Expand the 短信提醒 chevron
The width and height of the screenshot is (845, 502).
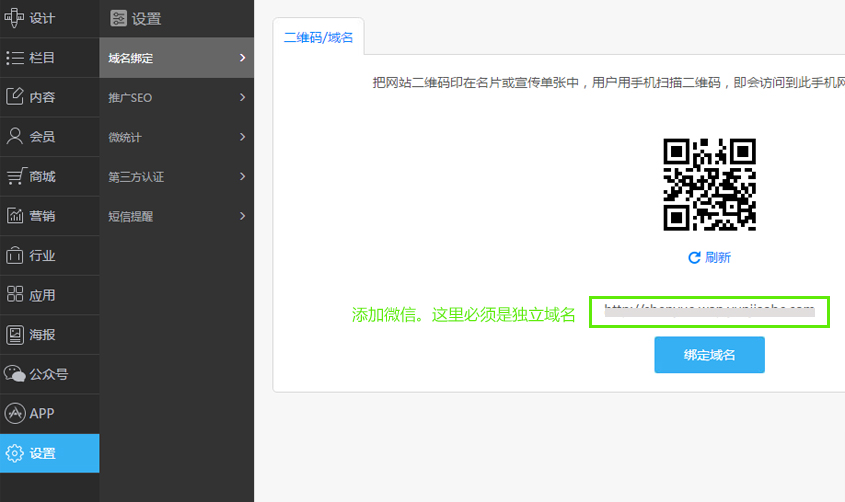point(243,216)
